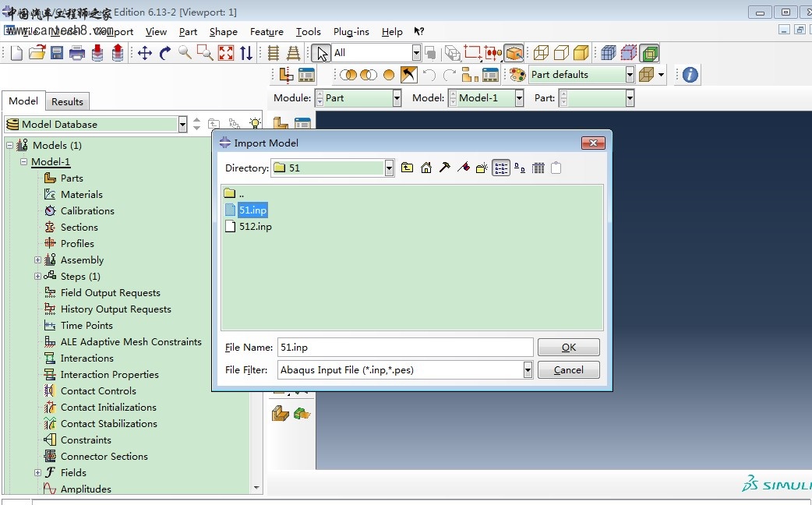Select the rotate view tool
Viewport: 812px width, 505px height.
pos(165,53)
